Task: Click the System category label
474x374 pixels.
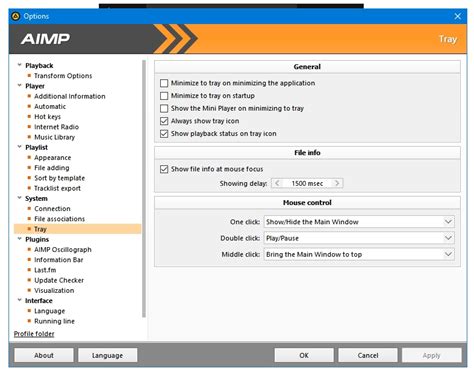Action: click(x=36, y=198)
